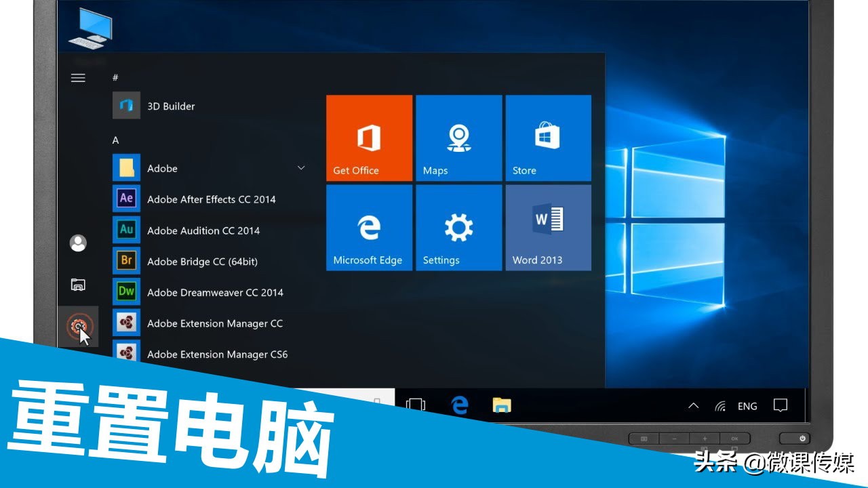The image size is (868, 488).
Task: Click the ENG language indicator
Action: pos(747,406)
